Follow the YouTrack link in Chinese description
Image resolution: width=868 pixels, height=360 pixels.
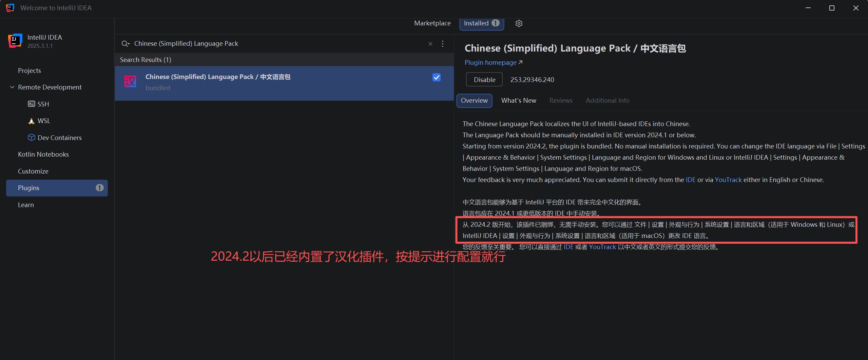pyautogui.click(x=602, y=247)
